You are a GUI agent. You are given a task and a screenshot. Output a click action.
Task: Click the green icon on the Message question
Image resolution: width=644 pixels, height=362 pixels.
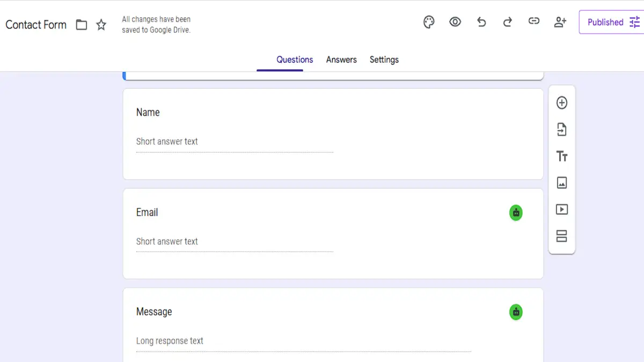point(516,312)
